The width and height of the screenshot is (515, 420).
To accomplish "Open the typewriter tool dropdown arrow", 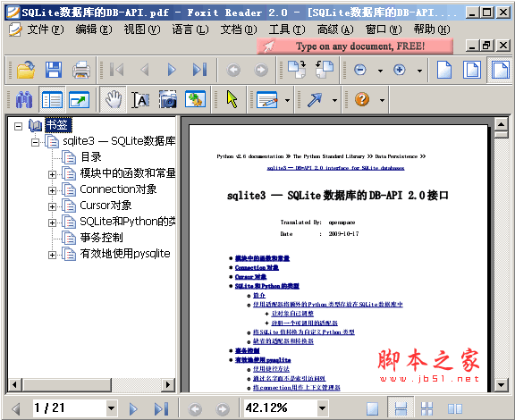I will (287, 100).
